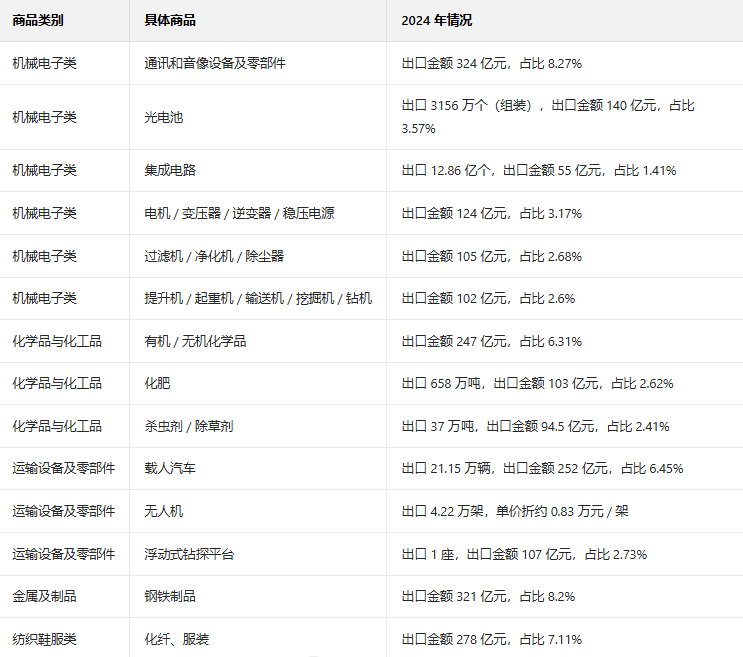
Task: Click the 过滤机 / 净化机 / 除尘器 cell
Action: point(214,256)
